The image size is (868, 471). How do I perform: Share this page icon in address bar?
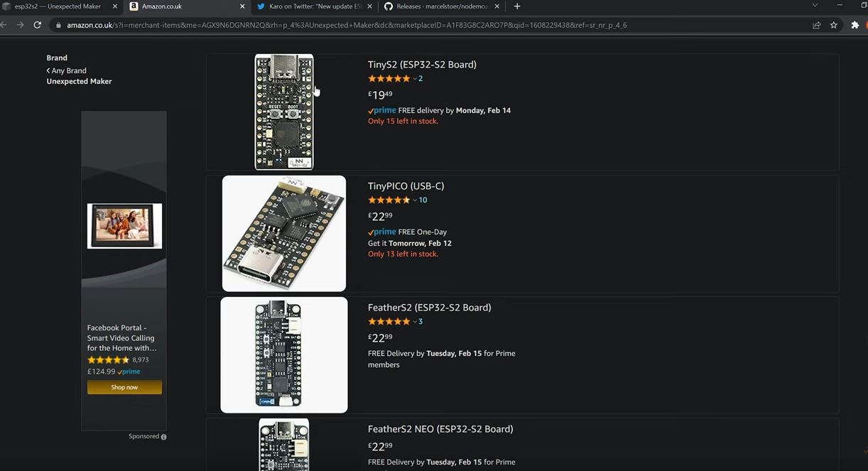(817, 25)
